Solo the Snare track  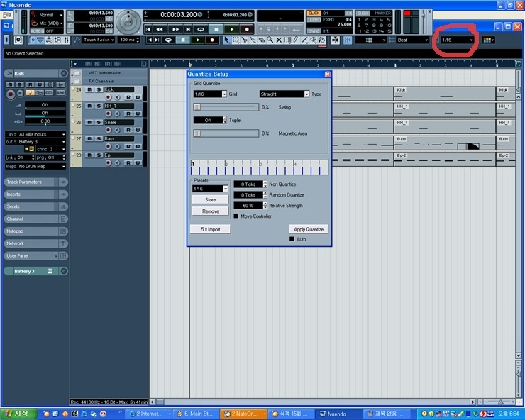(x=99, y=122)
